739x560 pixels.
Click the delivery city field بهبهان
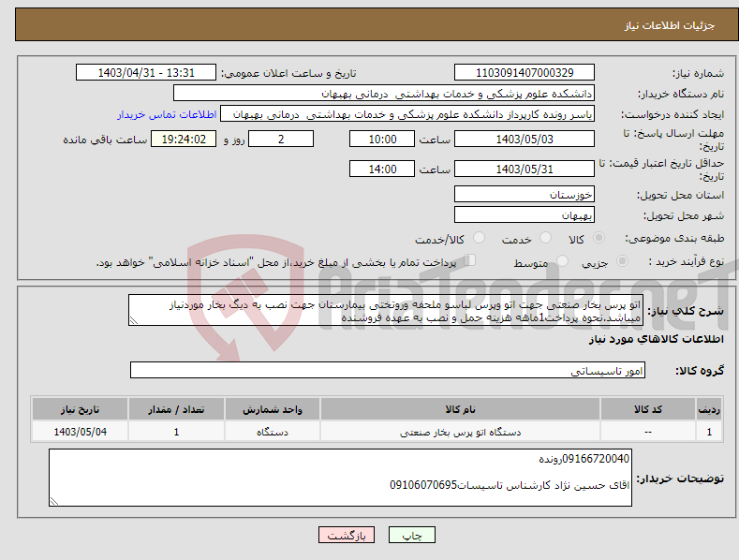[x=525, y=215]
